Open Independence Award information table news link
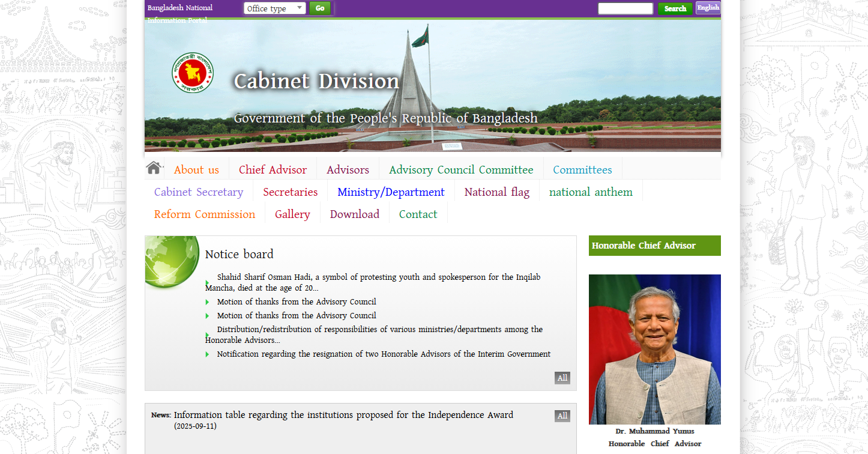Image resolution: width=868 pixels, height=454 pixels. click(343, 415)
